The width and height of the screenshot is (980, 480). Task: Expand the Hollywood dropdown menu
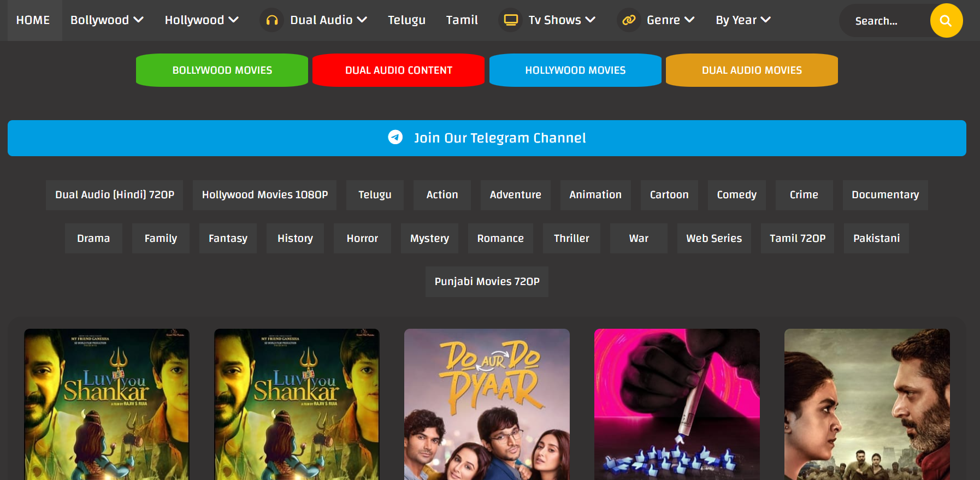click(x=202, y=20)
